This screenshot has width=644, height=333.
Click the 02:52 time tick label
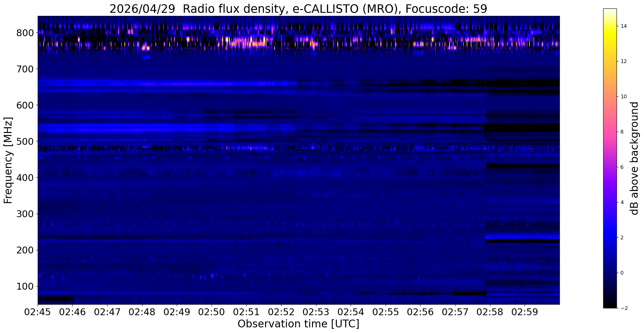tap(281, 312)
